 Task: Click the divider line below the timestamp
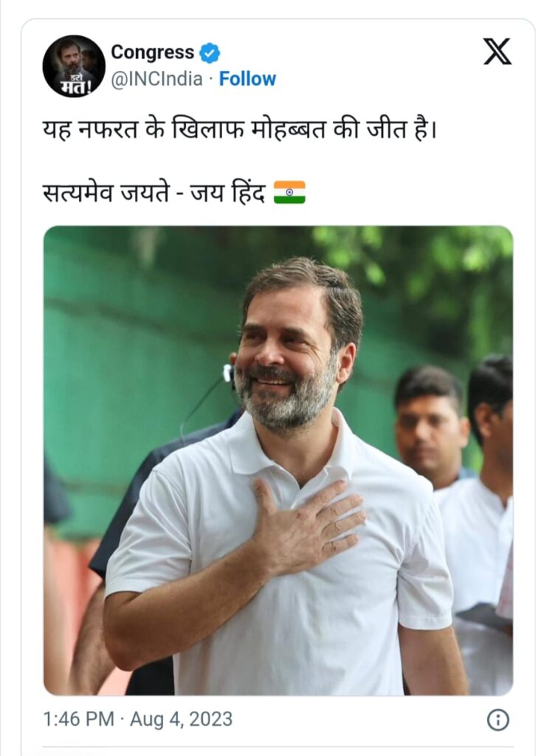278,747
